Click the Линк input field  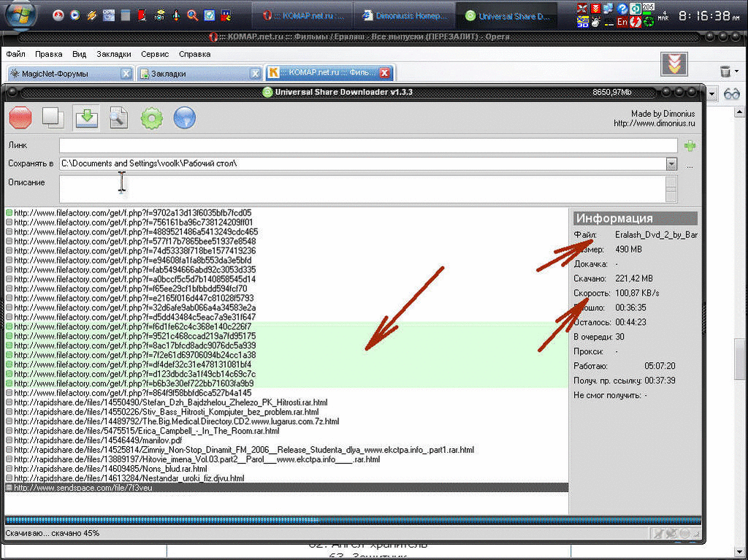coord(368,145)
